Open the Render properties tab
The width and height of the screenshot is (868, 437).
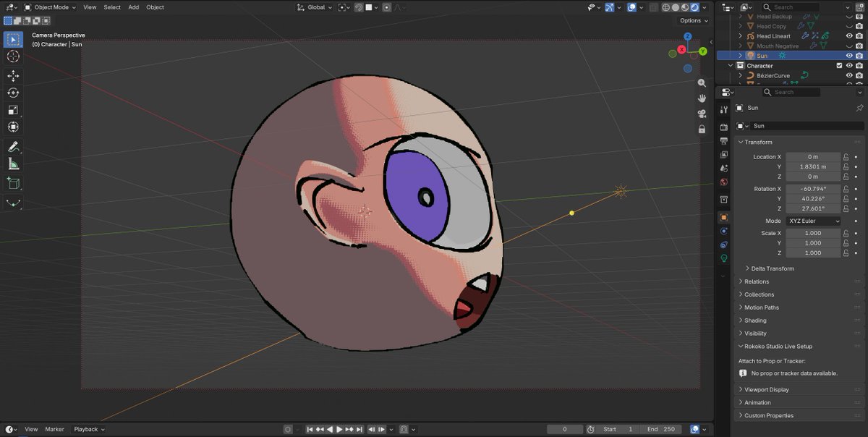[x=724, y=127]
